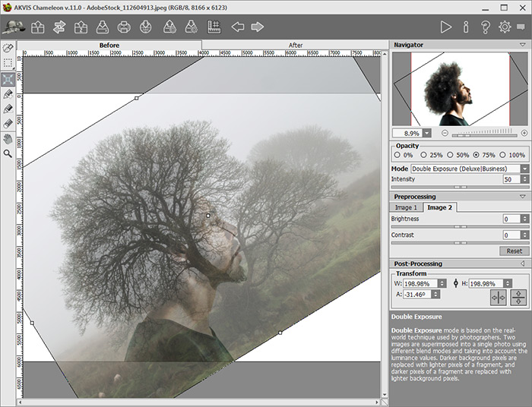The width and height of the screenshot is (532, 407).
Task: Click the Navigator preview thumbnail
Action: click(x=460, y=89)
